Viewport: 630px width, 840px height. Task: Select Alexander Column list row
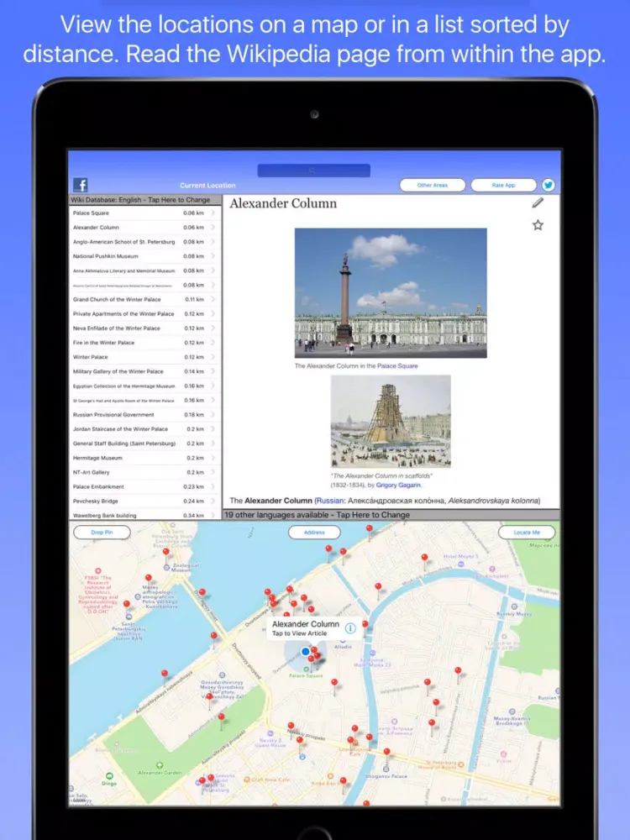coord(145,228)
